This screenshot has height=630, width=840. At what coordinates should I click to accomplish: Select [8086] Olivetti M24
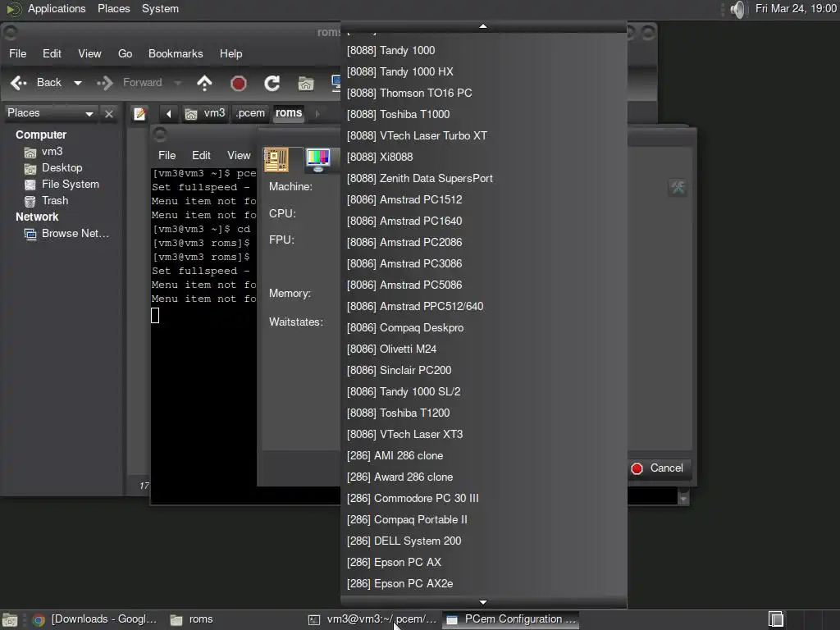click(483, 349)
